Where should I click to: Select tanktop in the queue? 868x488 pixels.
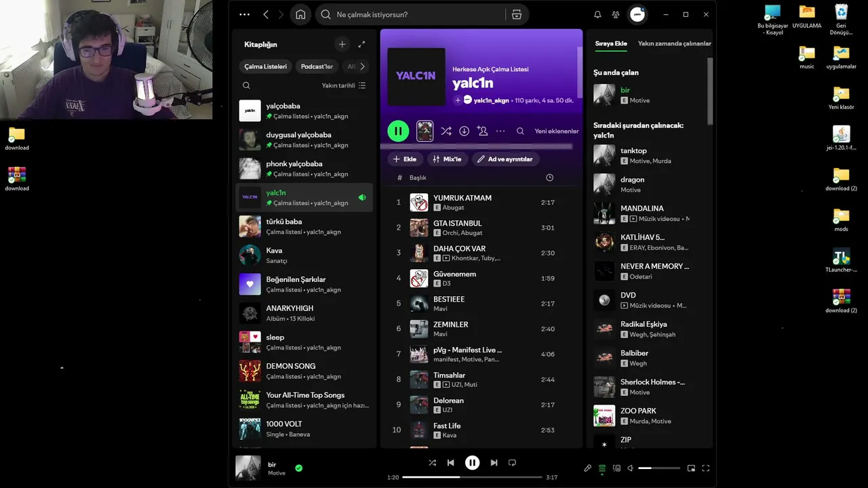click(x=648, y=155)
